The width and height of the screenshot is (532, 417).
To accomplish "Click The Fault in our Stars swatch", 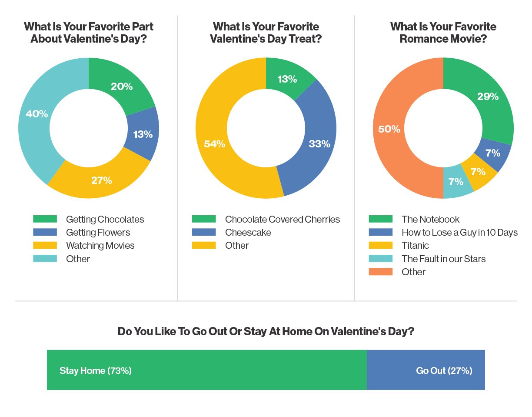I will tap(380, 259).
